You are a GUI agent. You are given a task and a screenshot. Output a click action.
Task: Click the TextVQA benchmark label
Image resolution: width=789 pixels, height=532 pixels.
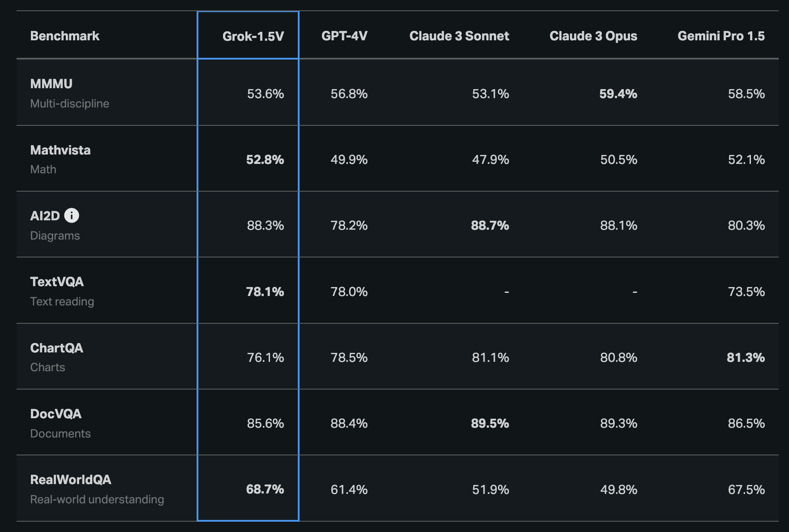[57, 282]
